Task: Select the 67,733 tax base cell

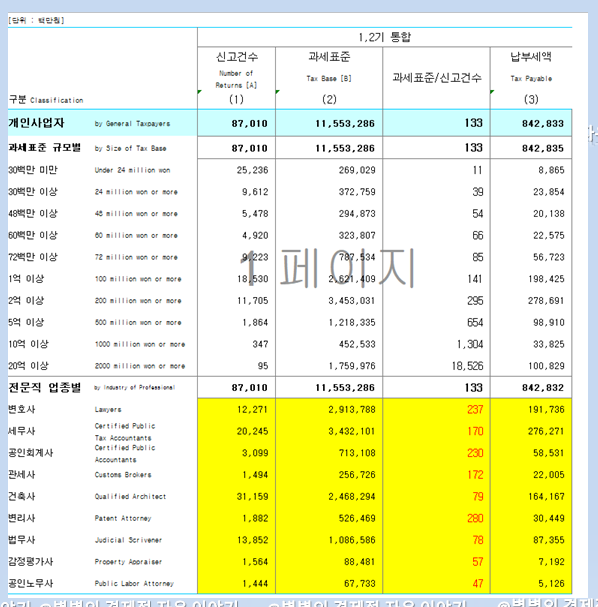Action: (359, 583)
